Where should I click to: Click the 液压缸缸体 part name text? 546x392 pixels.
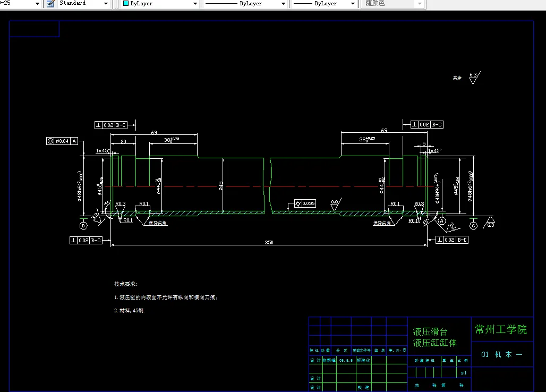click(435, 343)
